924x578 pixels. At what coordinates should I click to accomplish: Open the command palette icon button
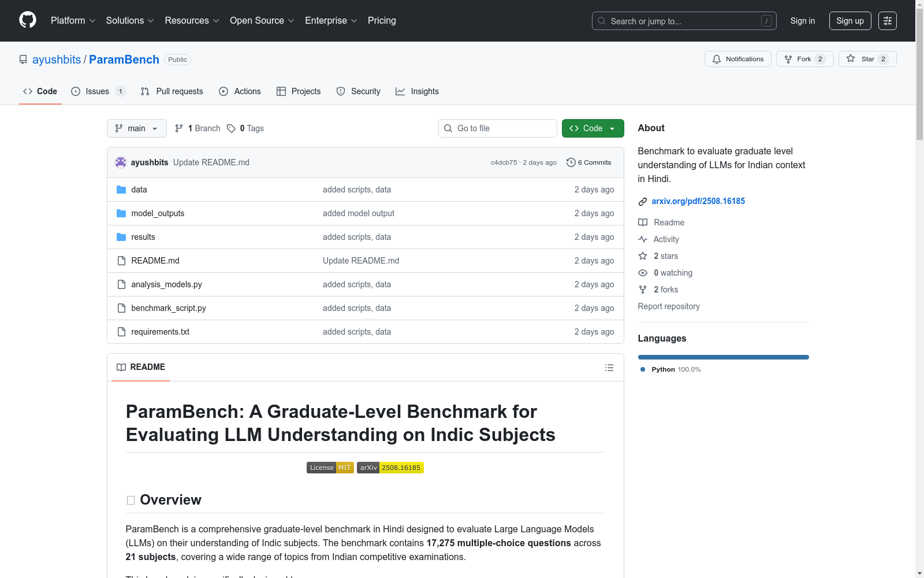888,21
